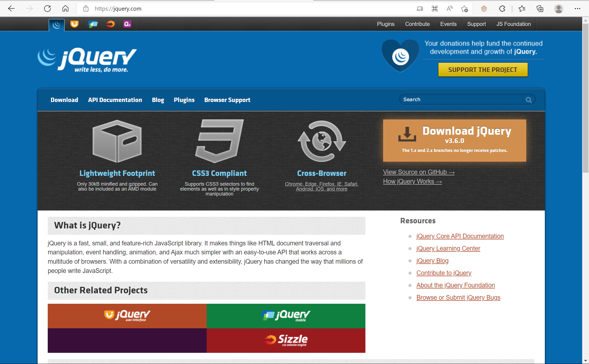Open the Favorites list panel

(x=522, y=9)
